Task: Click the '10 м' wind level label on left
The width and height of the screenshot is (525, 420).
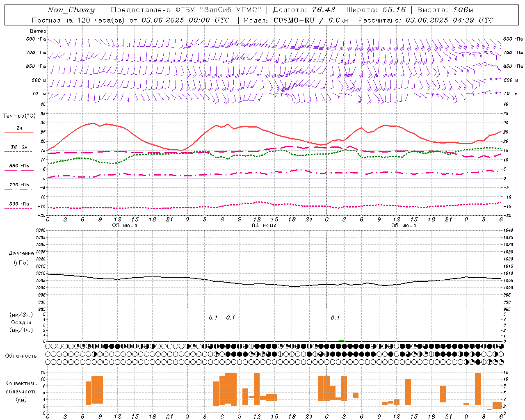Action: (39, 94)
